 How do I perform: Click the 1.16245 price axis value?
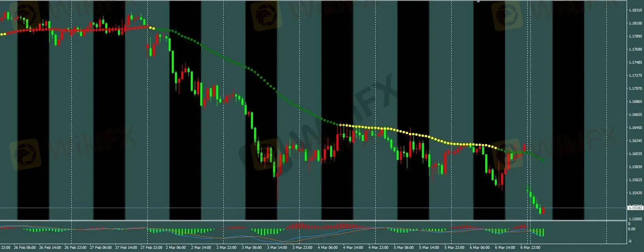[x=635, y=141]
